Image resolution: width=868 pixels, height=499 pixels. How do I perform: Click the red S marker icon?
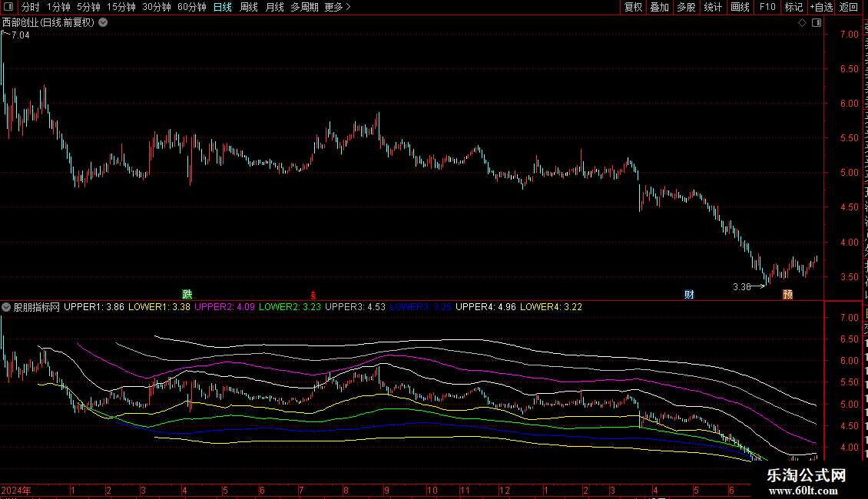pos(313,296)
